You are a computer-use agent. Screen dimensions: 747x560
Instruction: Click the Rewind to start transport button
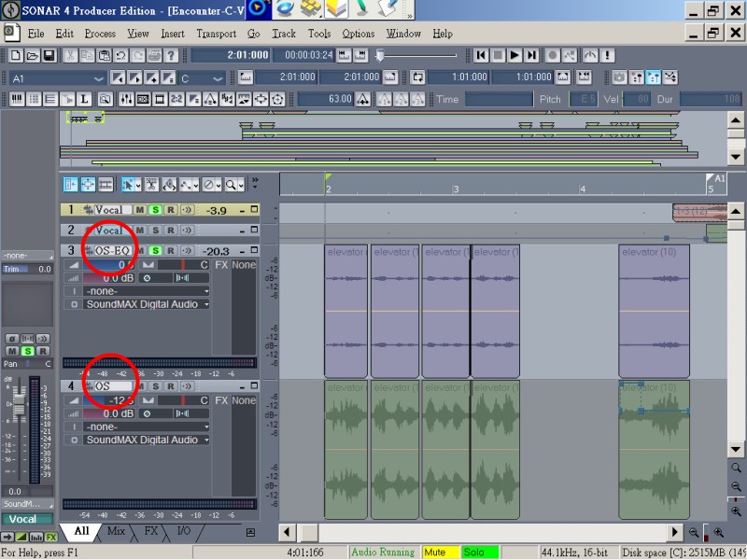click(x=481, y=56)
